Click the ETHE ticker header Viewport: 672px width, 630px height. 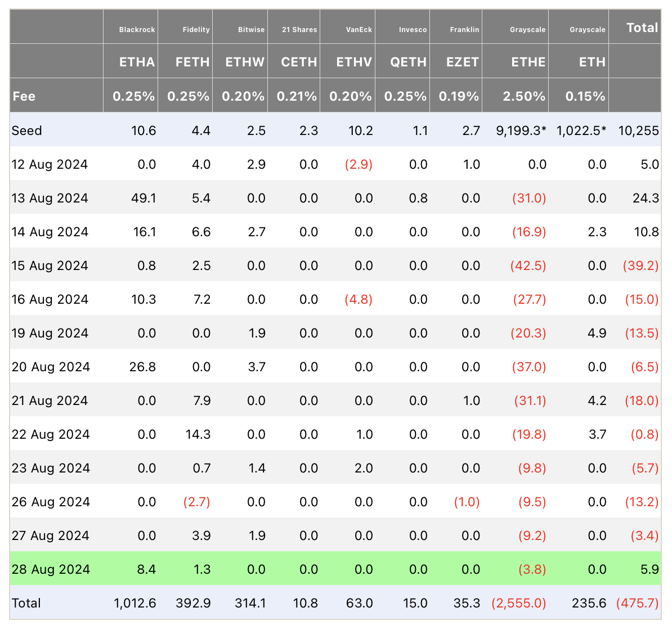click(528, 62)
